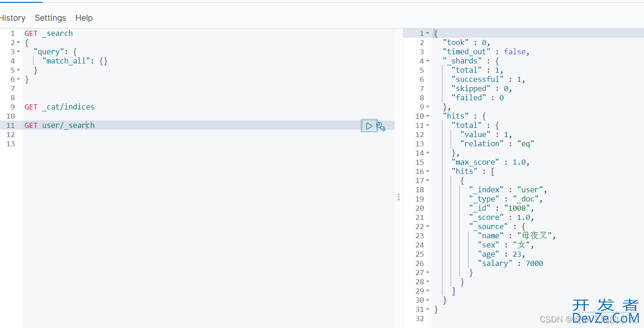Place cursor on "GET _search" line
Image resolution: width=644 pixels, height=328 pixels.
tap(49, 33)
